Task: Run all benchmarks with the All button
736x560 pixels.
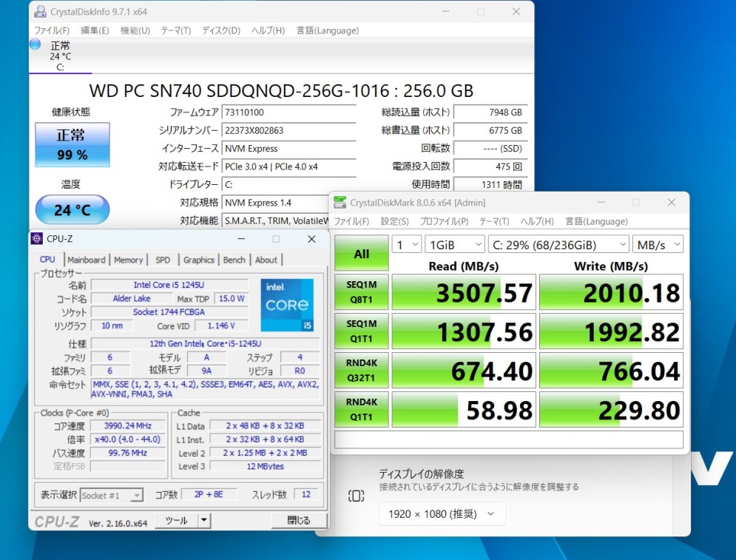Action: (361, 254)
